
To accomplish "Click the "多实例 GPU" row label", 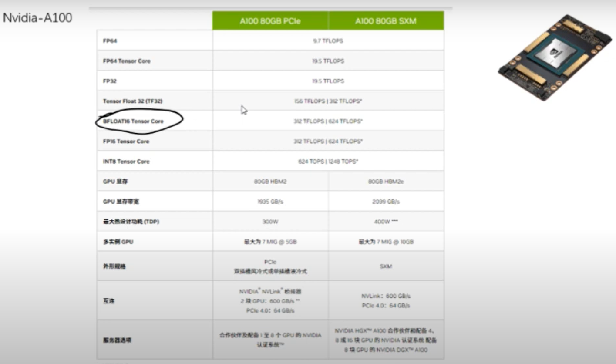I will (118, 241).
